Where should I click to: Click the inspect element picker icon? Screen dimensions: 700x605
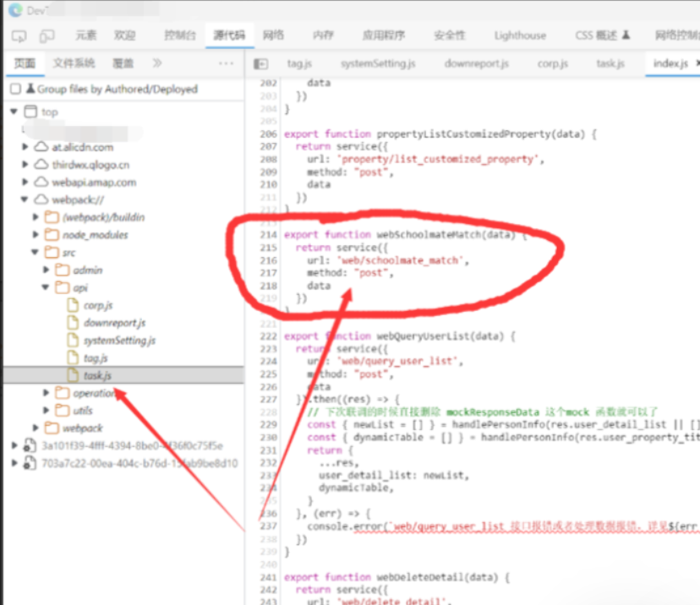coord(19,35)
